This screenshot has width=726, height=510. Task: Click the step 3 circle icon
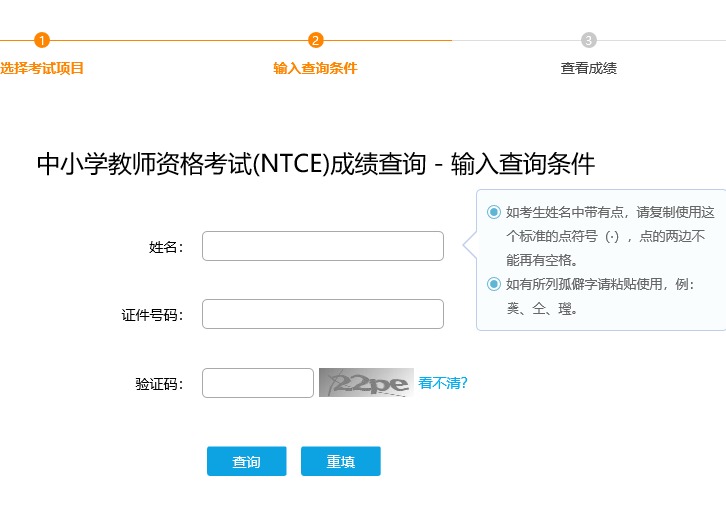click(589, 40)
